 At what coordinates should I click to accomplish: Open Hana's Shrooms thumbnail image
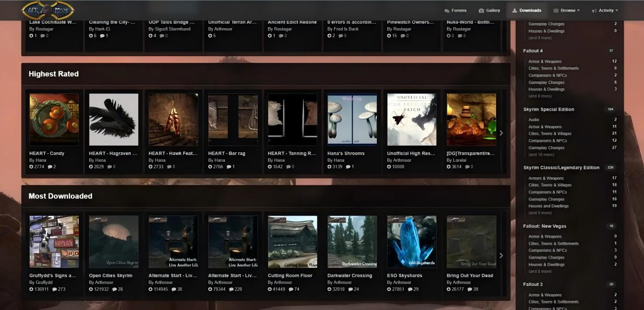tap(352, 120)
